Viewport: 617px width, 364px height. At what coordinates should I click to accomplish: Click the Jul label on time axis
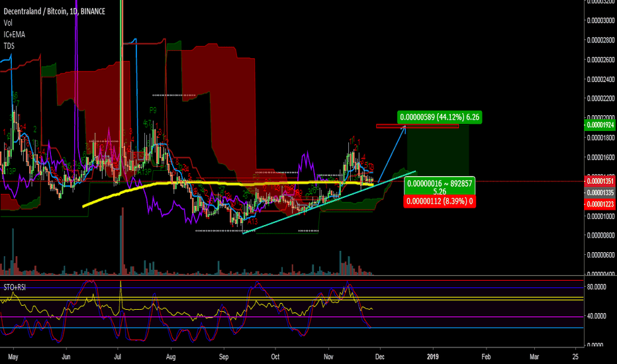coord(117,357)
